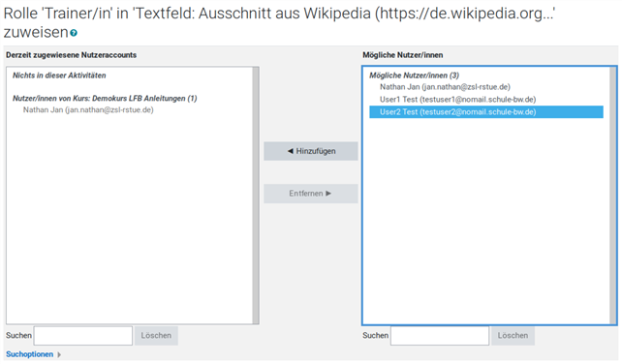Click the possible users list scrollbar

coord(613,196)
